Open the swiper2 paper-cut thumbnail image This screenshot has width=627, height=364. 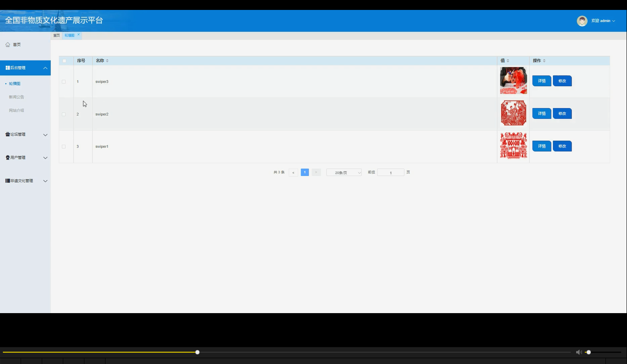[513, 113]
